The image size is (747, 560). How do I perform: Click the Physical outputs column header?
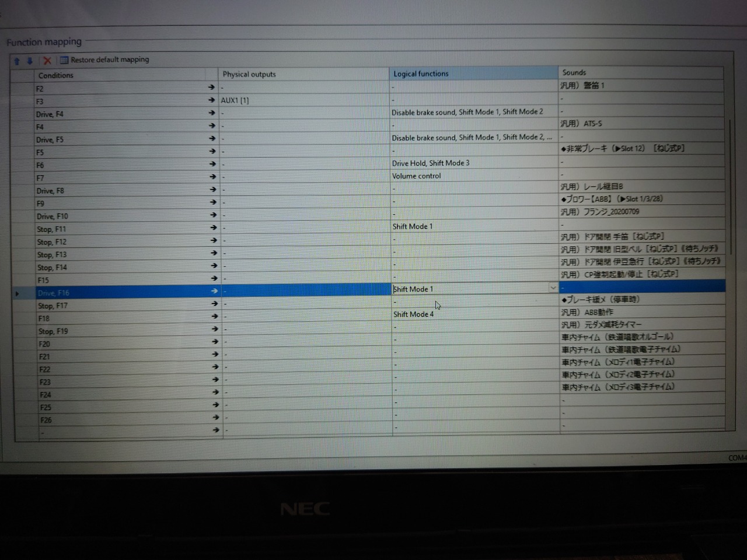(x=304, y=74)
